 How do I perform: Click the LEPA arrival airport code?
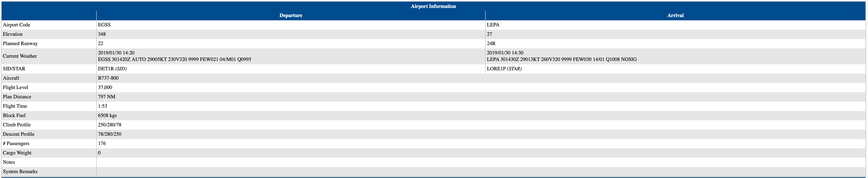pyautogui.click(x=493, y=25)
